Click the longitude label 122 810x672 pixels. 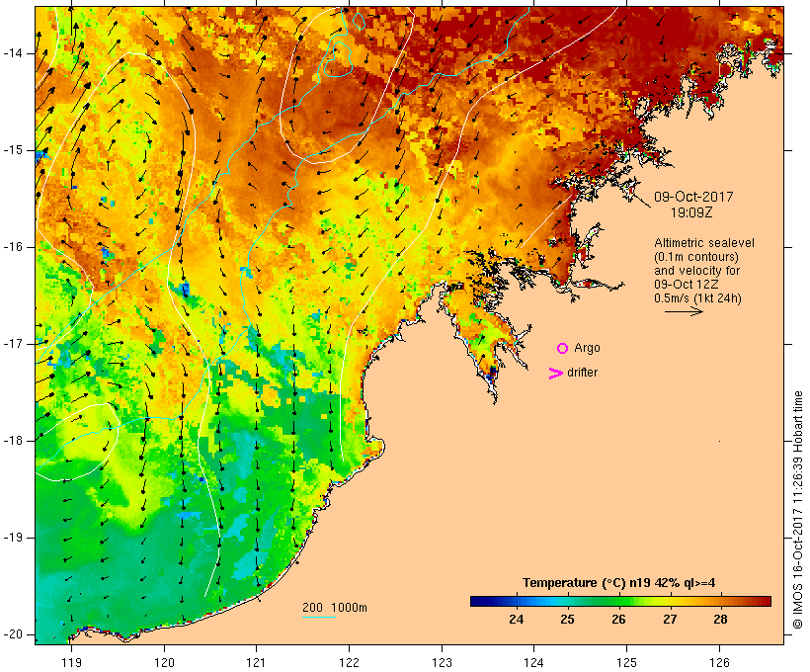pos(350,663)
